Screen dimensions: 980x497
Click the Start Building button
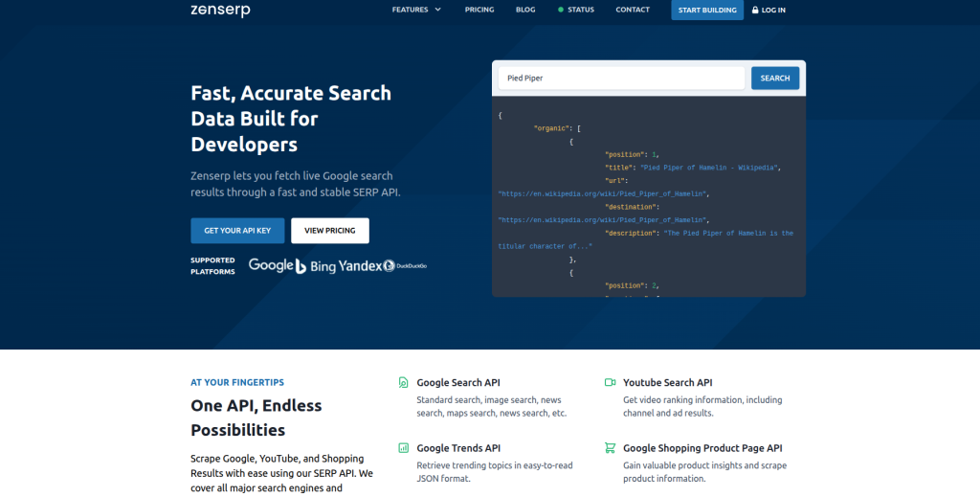(707, 10)
